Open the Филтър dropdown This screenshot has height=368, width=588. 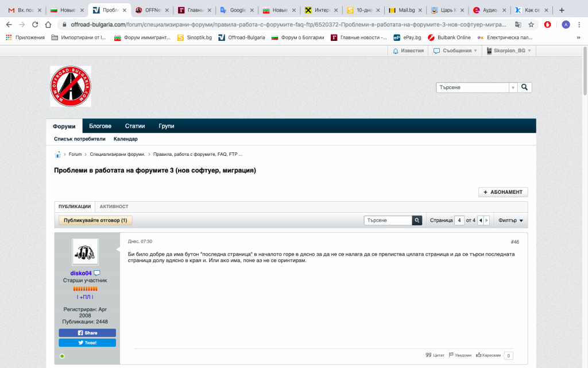510,220
